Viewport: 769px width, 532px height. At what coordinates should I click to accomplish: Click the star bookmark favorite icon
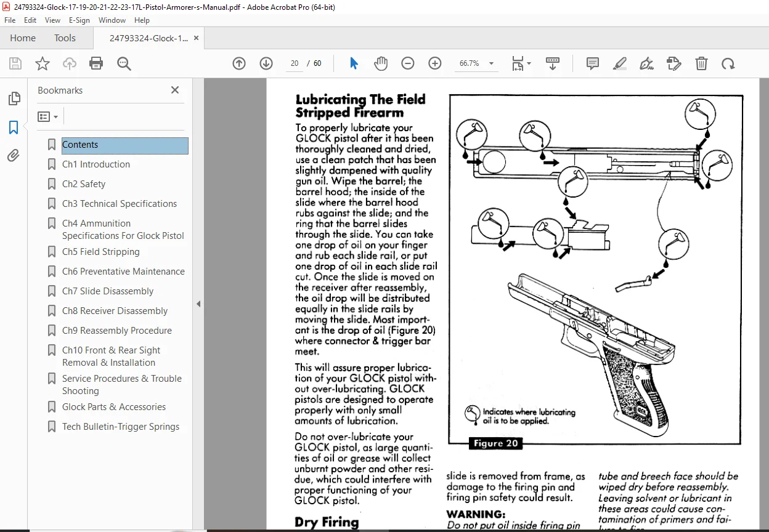42,63
